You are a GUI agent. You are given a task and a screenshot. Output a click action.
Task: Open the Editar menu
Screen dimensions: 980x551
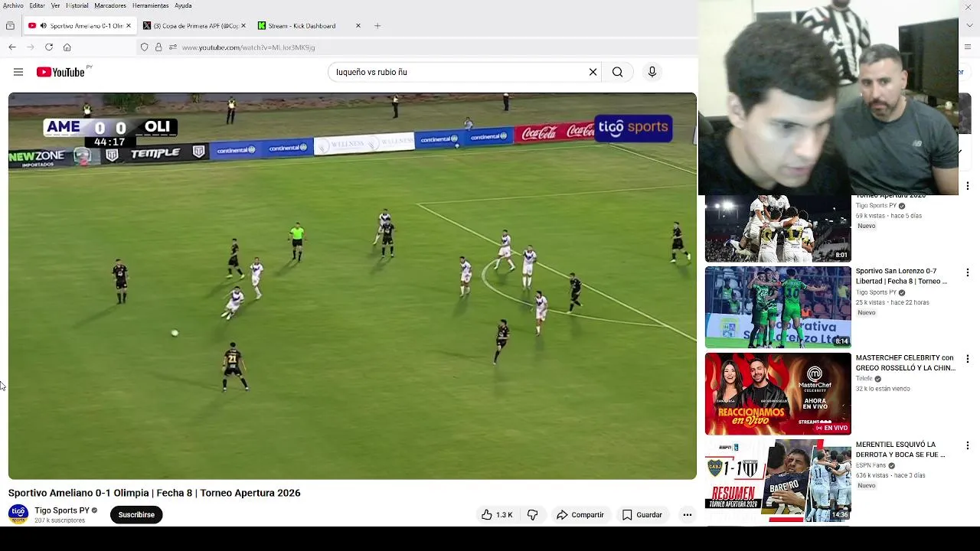(37, 5)
